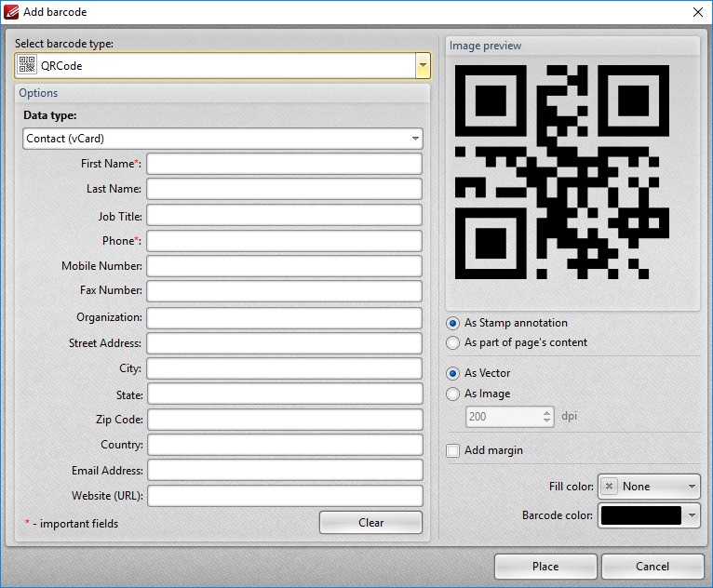Click the Clear button
Screen dimensions: 713x588
pos(370,523)
